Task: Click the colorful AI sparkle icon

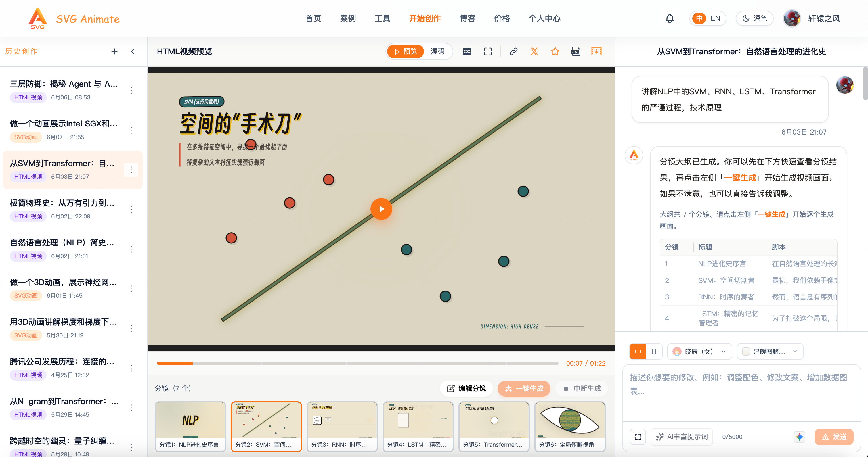Action: click(x=800, y=437)
